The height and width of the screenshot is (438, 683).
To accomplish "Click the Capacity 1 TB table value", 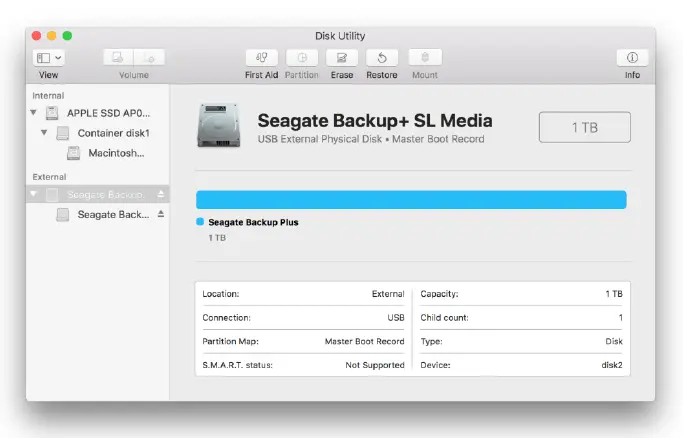I will point(614,294).
